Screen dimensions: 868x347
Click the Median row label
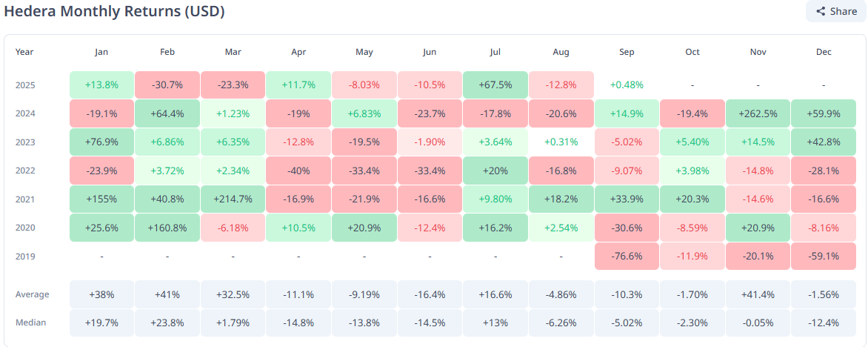click(x=30, y=323)
